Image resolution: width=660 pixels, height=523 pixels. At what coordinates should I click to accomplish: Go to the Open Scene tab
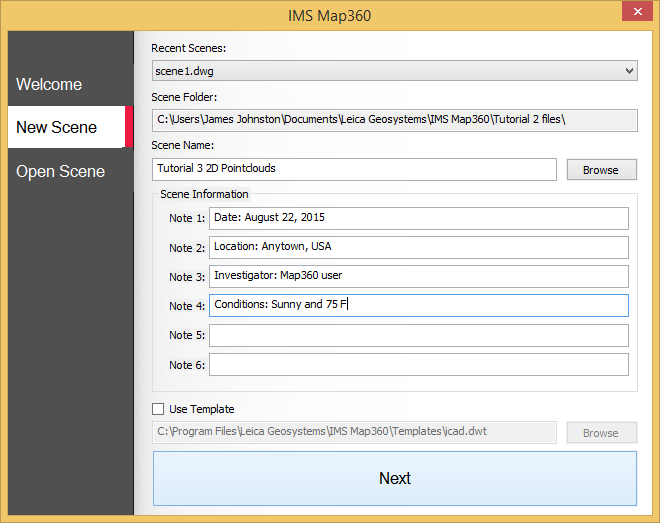[x=60, y=171]
